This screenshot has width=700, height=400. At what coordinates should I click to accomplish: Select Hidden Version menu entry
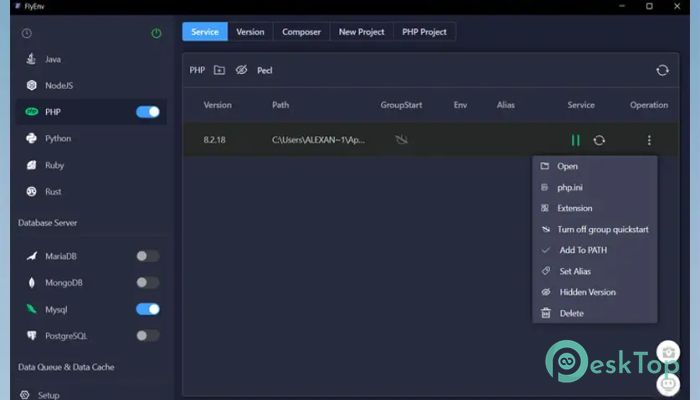[x=595, y=292]
